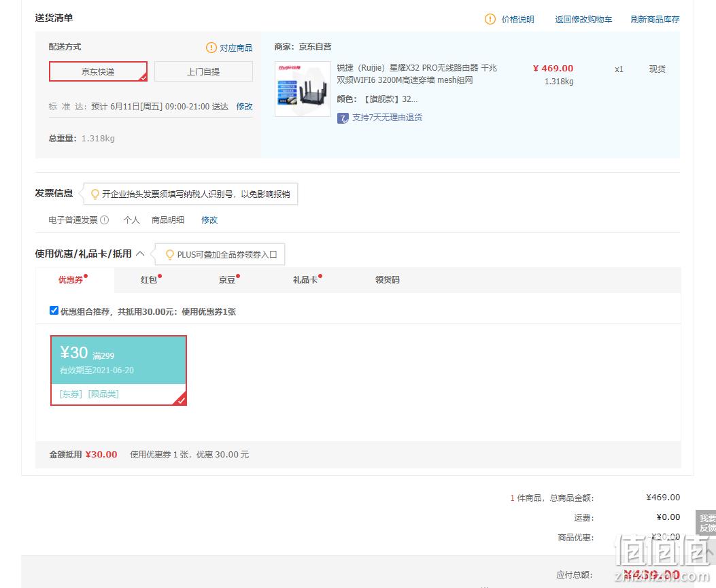Switch to 领货码 tab

point(387,280)
